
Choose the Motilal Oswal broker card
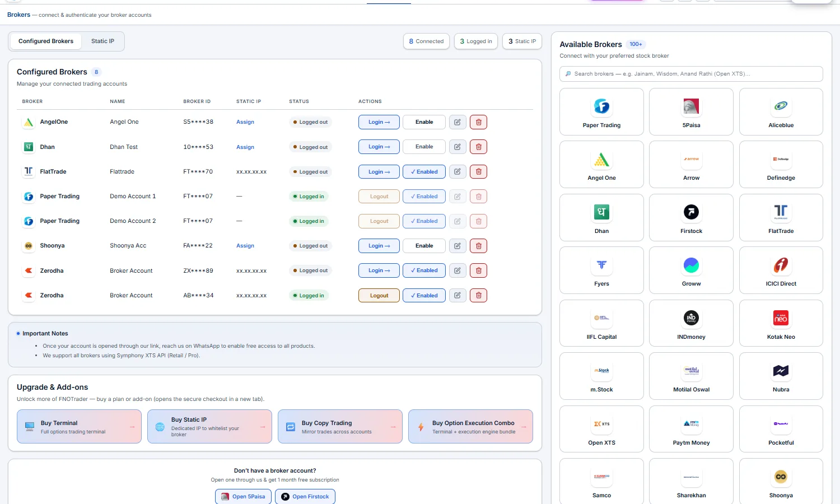691,376
